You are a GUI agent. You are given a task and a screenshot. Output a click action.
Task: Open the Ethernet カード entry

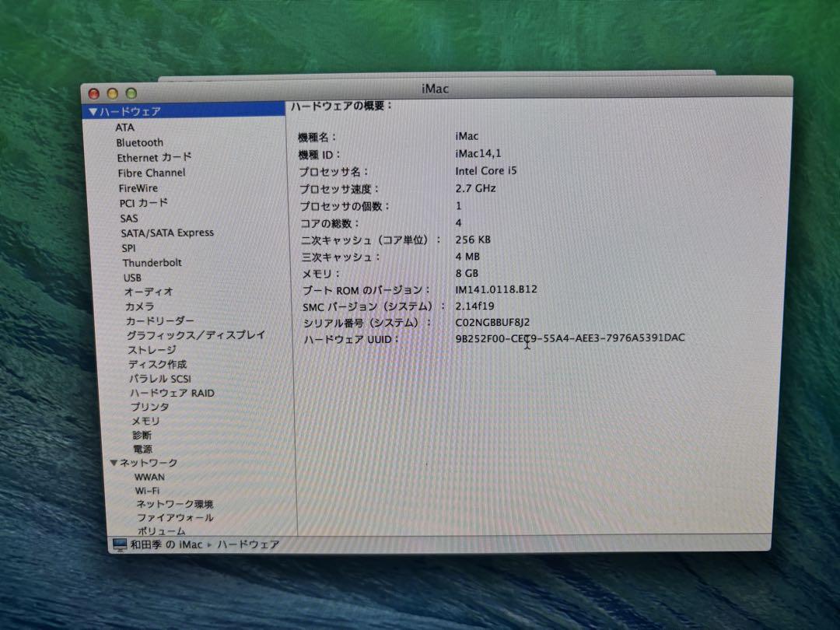click(154, 157)
